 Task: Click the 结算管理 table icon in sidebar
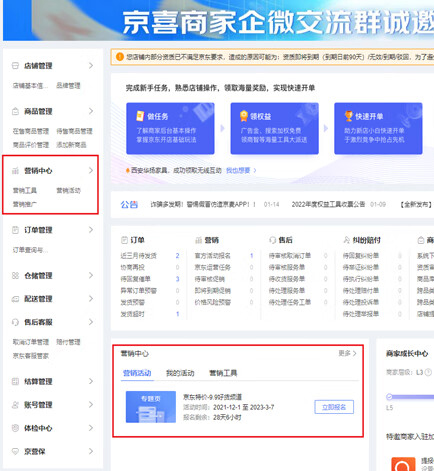pyautogui.click(x=15, y=381)
